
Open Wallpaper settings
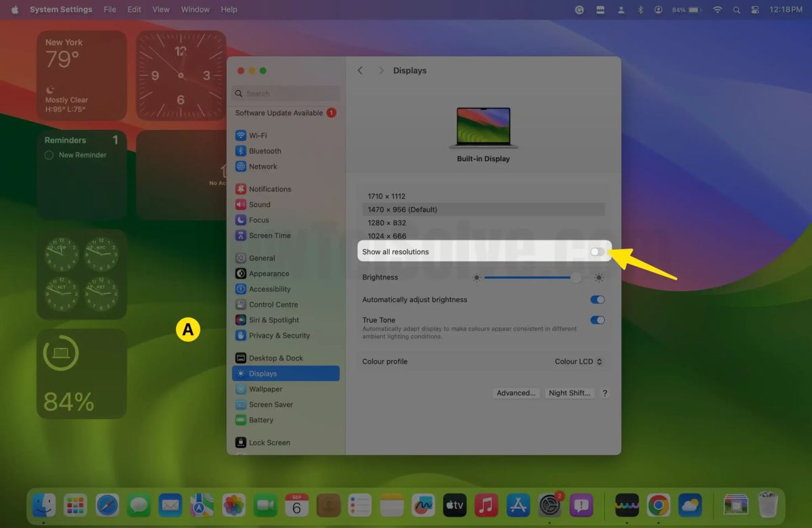pos(265,389)
